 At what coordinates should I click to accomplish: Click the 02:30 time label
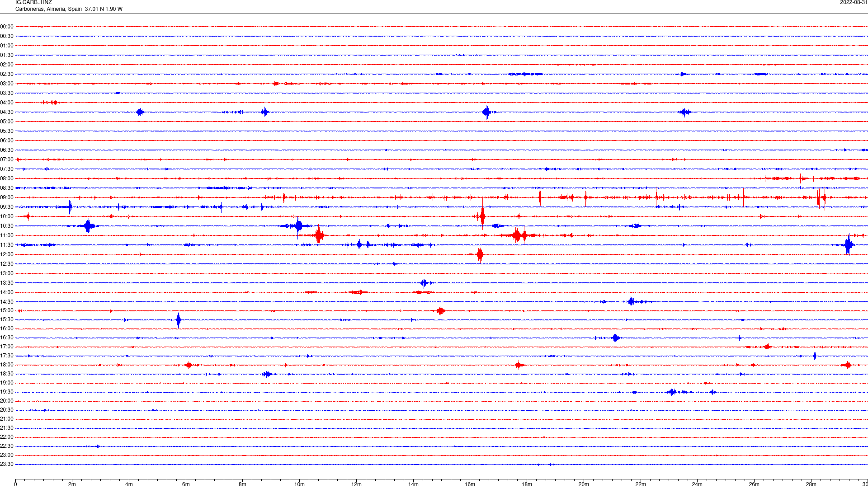tap(7, 74)
